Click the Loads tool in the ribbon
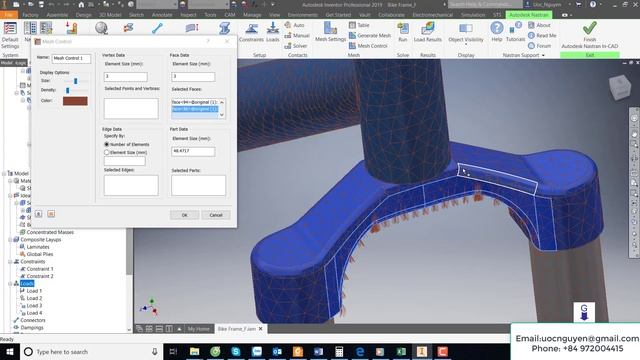This screenshot has height=360, width=640. coord(272,33)
